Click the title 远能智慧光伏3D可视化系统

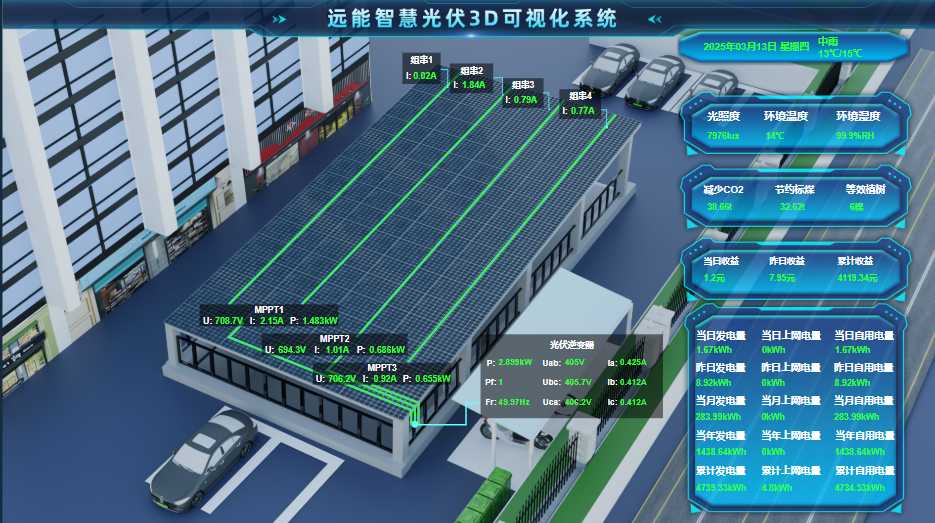[472, 19]
